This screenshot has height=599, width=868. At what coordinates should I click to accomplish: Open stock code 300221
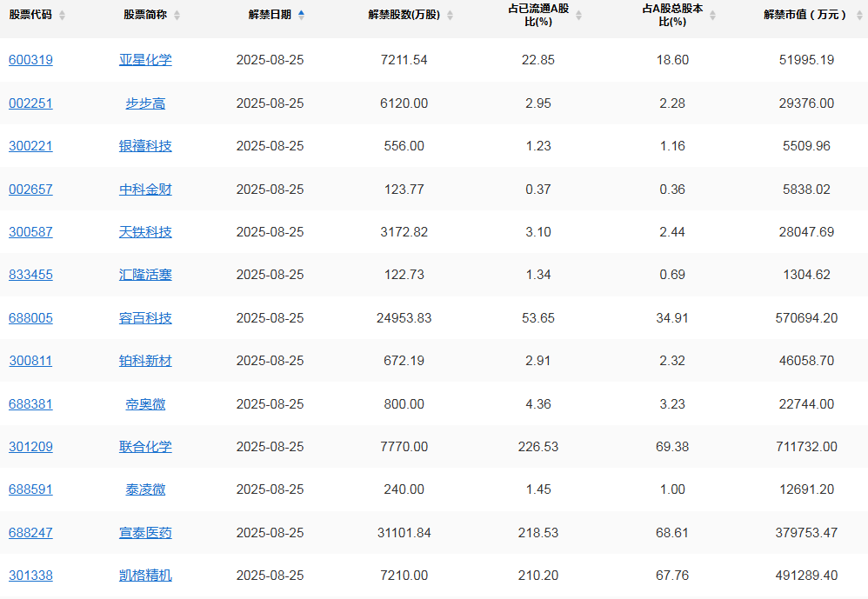(x=30, y=146)
